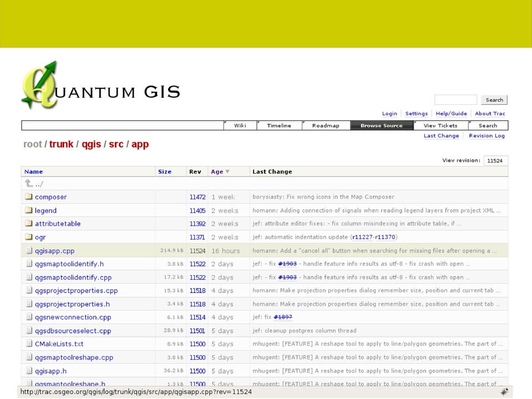Open the Settings link
532x399 pixels.
point(416,114)
